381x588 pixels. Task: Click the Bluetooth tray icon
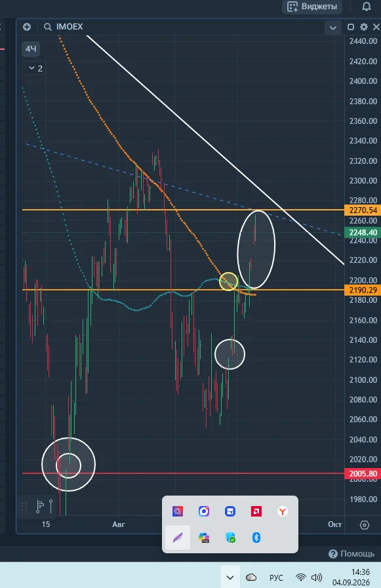(256, 538)
